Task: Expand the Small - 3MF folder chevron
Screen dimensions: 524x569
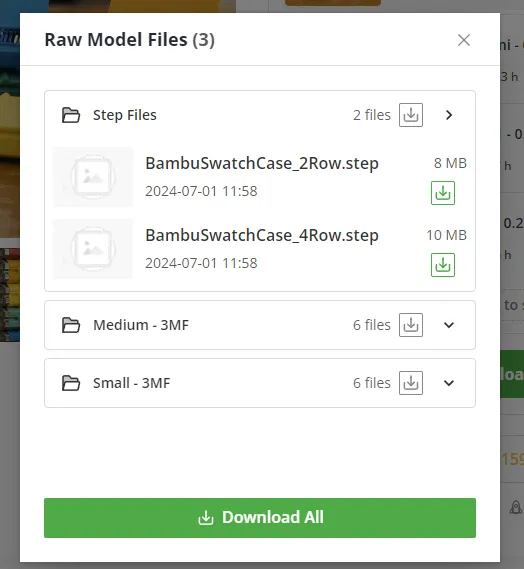Action: click(x=449, y=383)
